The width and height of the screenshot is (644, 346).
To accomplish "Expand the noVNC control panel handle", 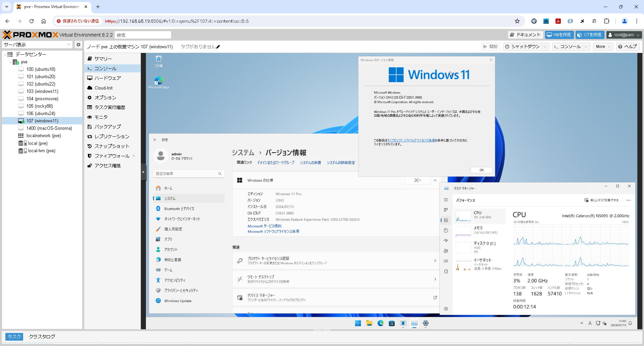I will tap(144, 172).
